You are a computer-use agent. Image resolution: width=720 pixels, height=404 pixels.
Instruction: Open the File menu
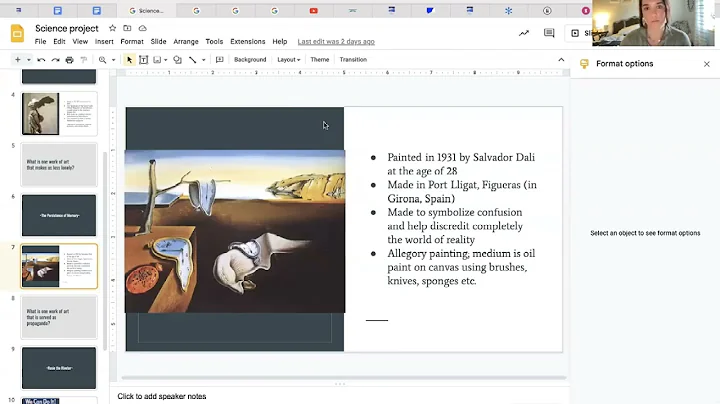40,41
